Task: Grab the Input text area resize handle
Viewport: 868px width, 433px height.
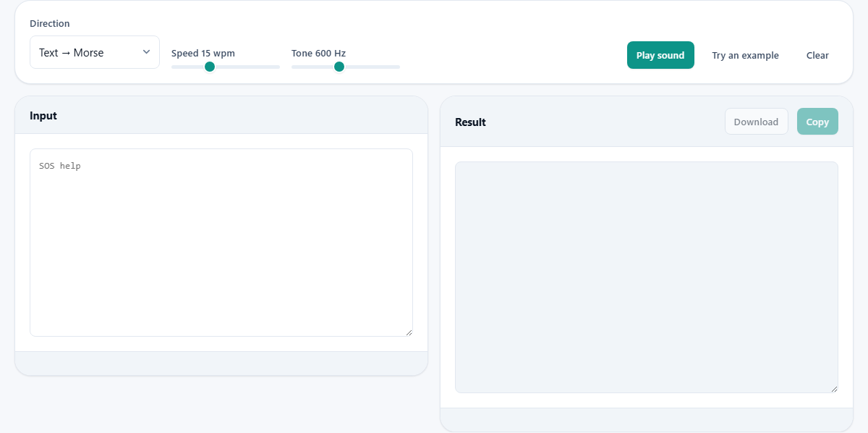Action: pyautogui.click(x=409, y=332)
